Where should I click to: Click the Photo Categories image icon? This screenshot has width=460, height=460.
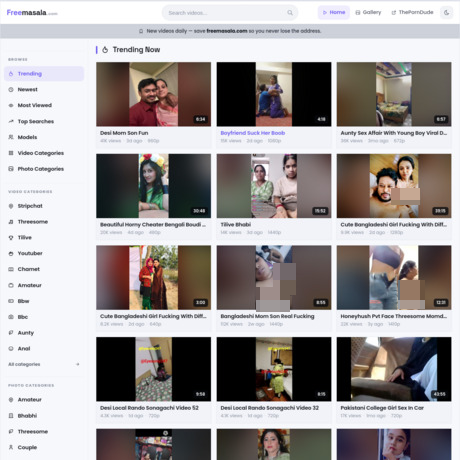(x=11, y=169)
